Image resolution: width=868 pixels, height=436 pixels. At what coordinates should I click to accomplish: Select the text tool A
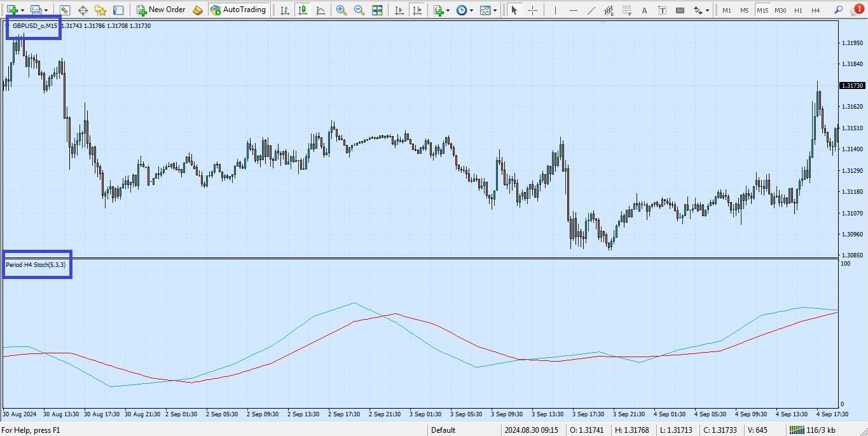point(644,10)
